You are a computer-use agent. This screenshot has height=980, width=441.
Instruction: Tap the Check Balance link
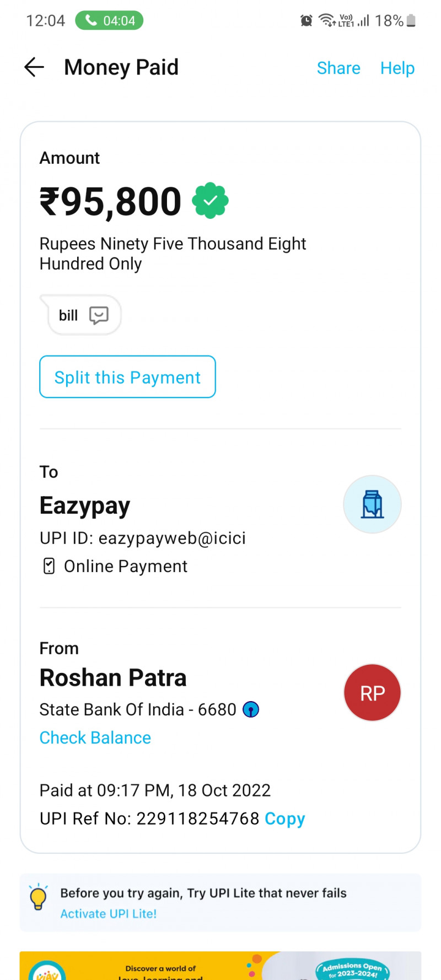point(95,737)
